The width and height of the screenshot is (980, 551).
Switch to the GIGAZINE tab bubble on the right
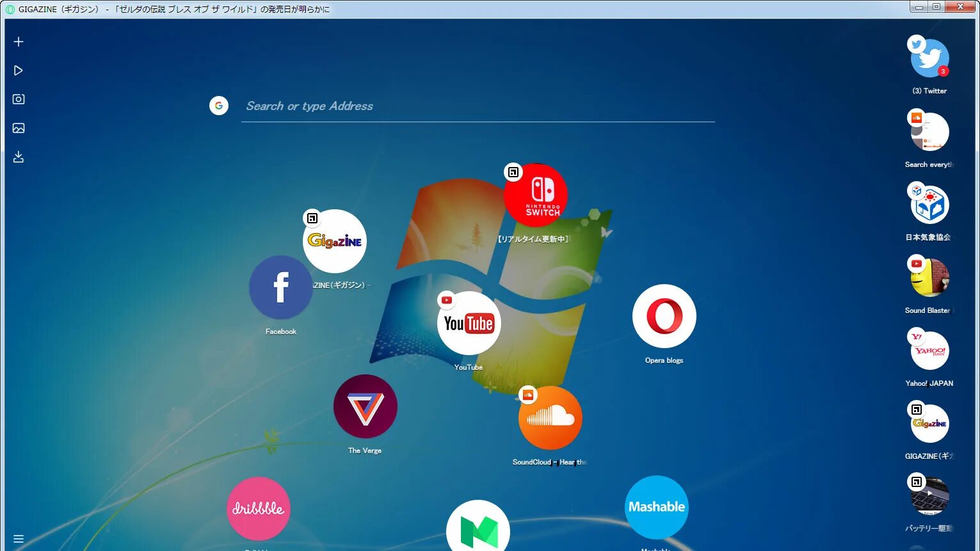click(x=930, y=424)
